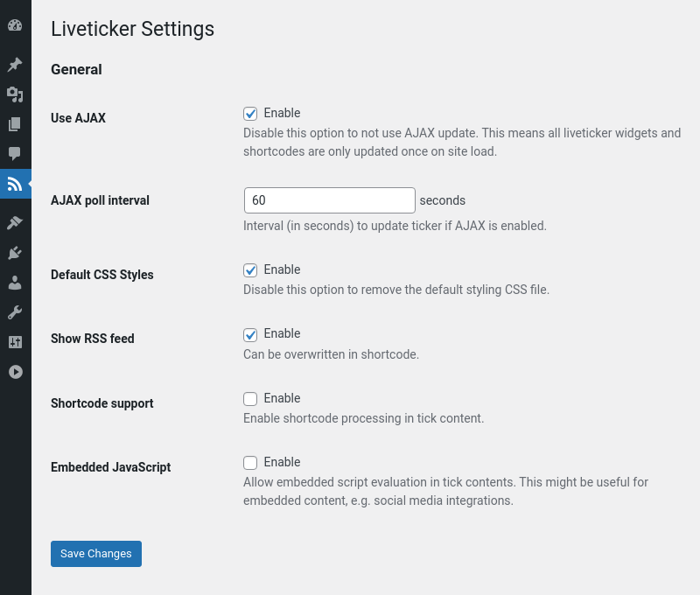Click the Enable label for Shortcode support
700x595 pixels.
tap(282, 398)
